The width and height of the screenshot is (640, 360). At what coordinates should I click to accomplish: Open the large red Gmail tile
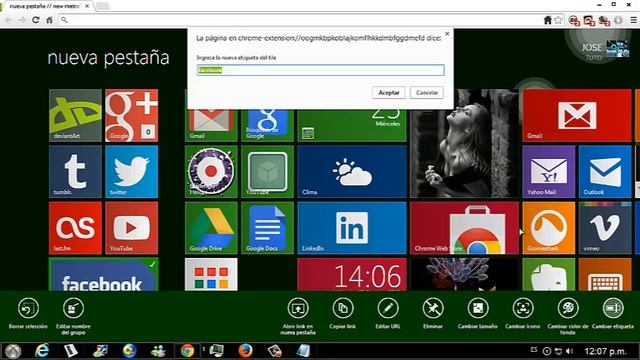coord(577,115)
